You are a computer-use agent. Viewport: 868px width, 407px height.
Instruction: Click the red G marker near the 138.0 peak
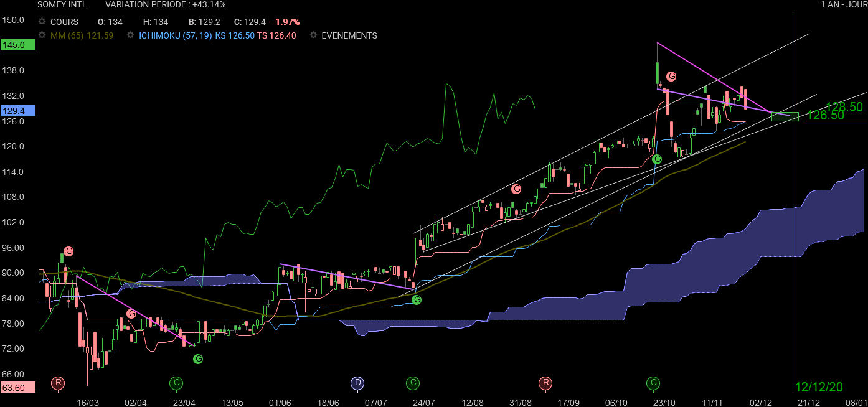point(671,76)
